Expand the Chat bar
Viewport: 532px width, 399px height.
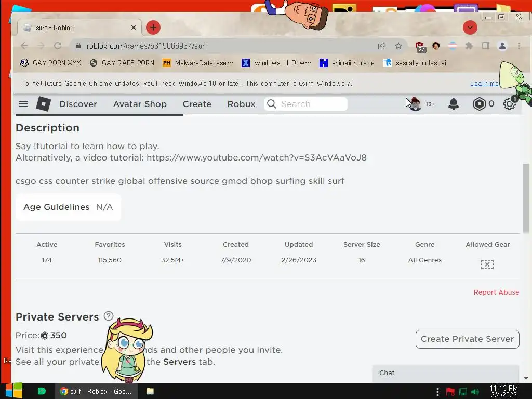(x=445, y=373)
